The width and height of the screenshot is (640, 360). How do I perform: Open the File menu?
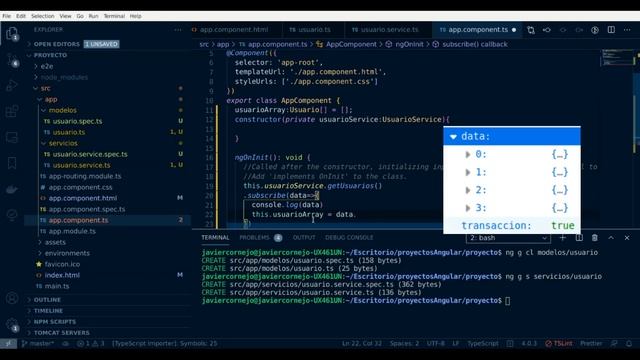coord(7,16)
